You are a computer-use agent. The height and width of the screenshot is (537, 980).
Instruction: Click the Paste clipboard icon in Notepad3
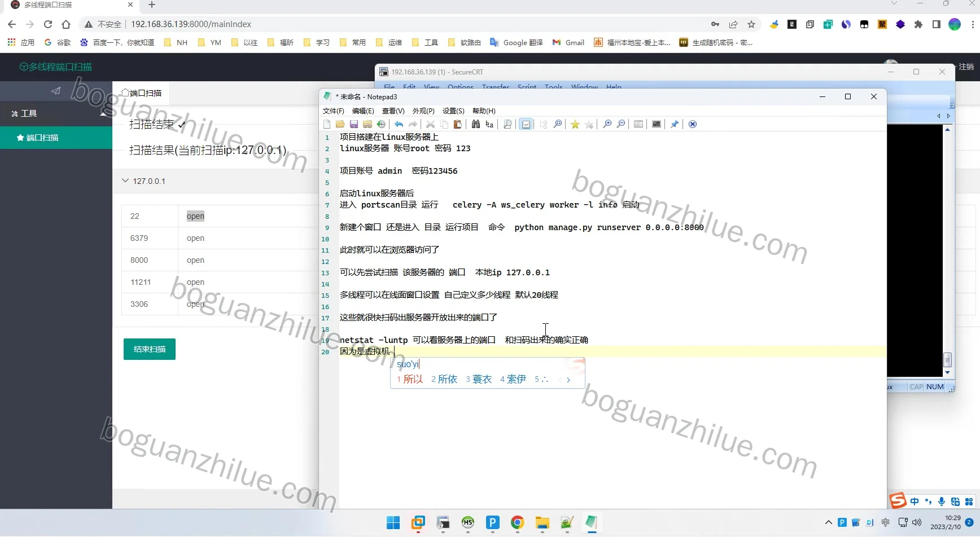tap(458, 124)
